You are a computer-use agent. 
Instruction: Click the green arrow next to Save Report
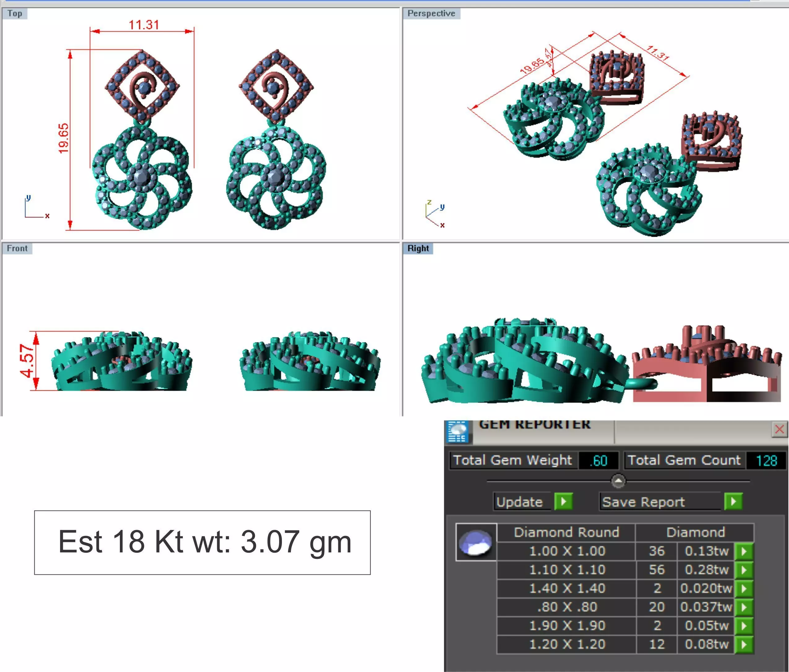(x=734, y=501)
